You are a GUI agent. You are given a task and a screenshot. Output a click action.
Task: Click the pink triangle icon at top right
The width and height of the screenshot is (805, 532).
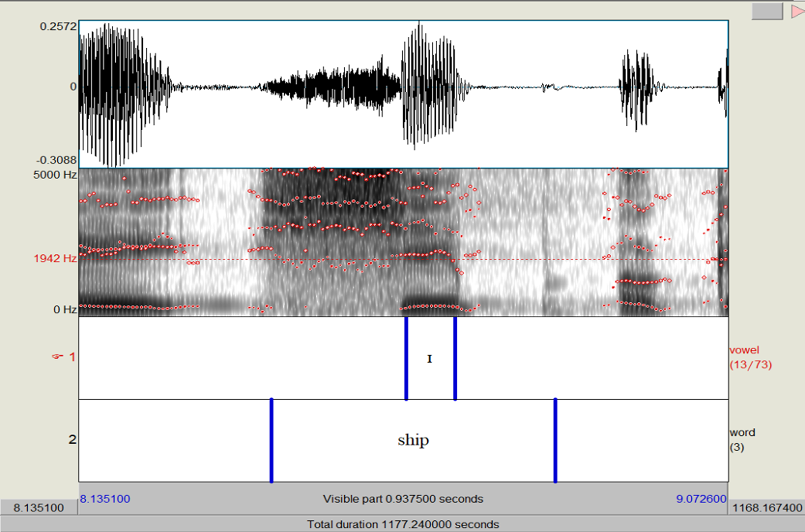(x=798, y=11)
